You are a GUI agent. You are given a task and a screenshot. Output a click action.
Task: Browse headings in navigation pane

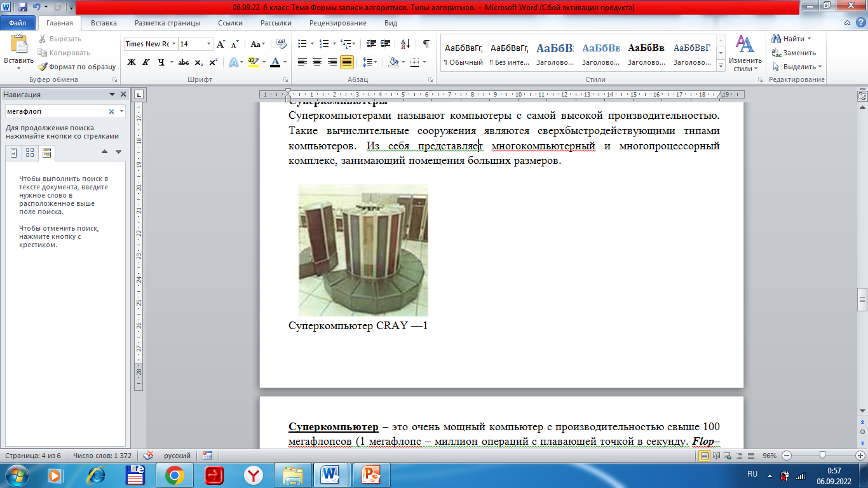coord(14,152)
